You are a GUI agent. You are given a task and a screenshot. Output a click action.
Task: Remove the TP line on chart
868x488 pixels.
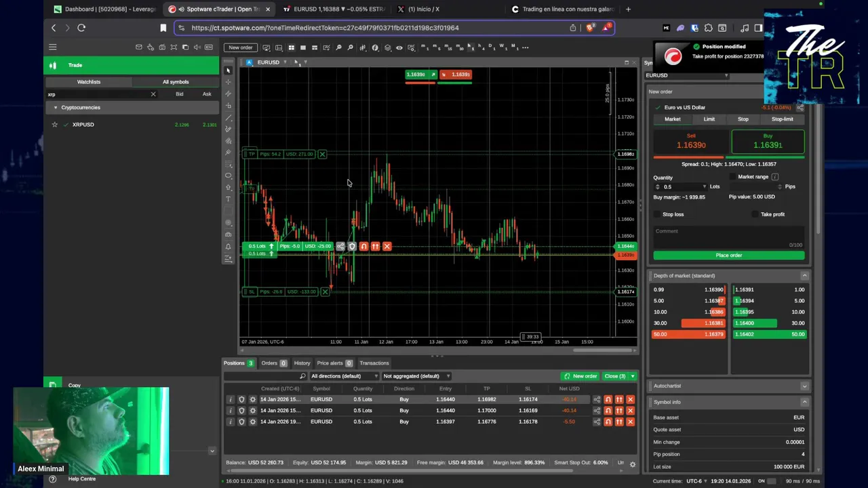(322, 154)
